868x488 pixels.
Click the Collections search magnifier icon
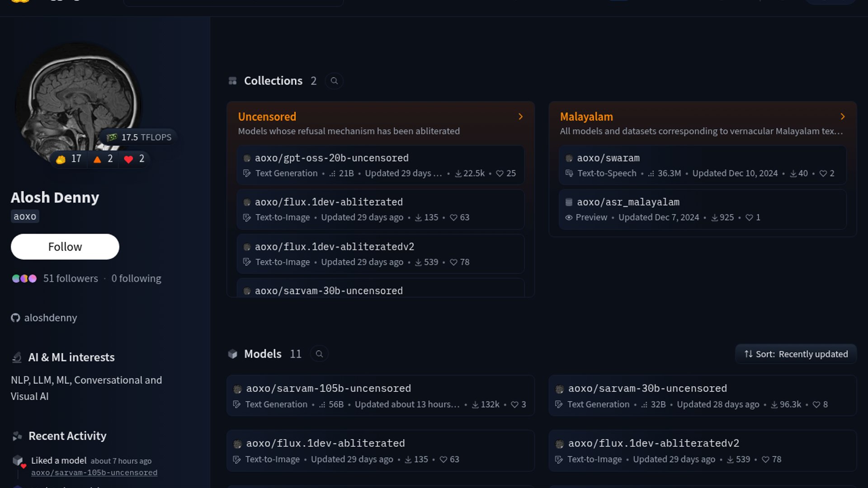click(334, 81)
